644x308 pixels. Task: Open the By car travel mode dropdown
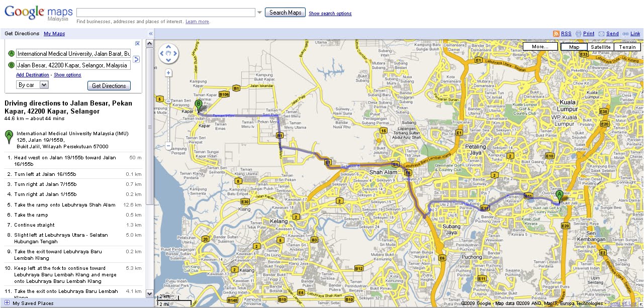[x=33, y=85]
